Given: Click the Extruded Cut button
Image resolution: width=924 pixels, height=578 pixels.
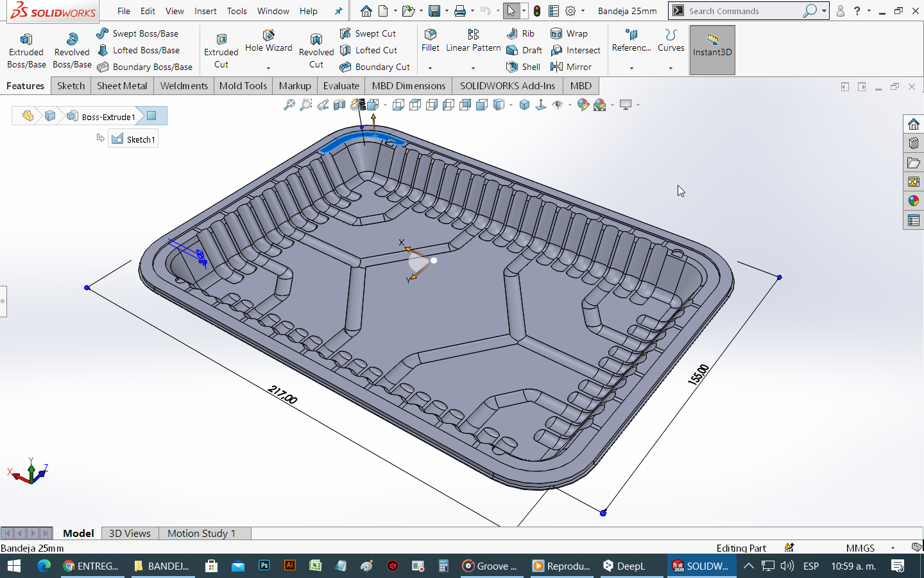Looking at the screenshot, I should (x=221, y=50).
